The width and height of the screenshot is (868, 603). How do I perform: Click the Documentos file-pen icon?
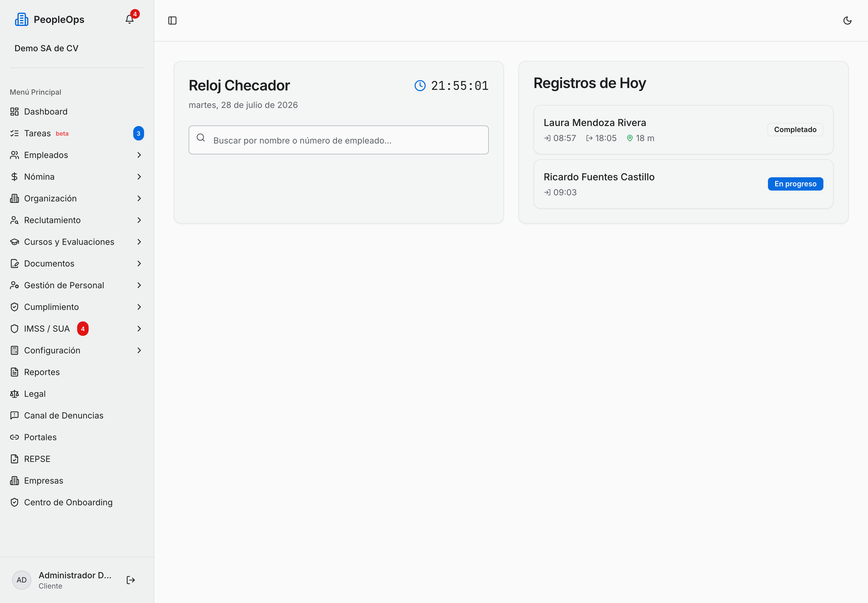click(x=14, y=264)
